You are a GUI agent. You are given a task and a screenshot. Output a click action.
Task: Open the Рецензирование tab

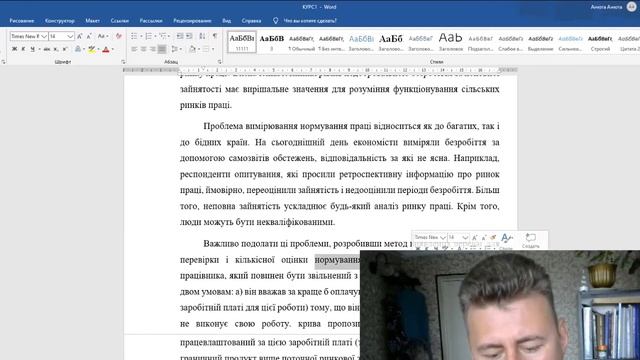(x=192, y=20)
